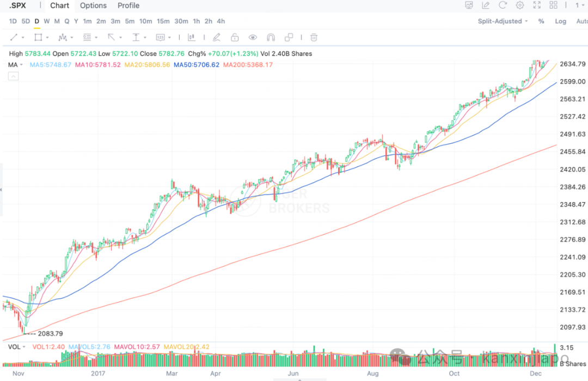The height and width of the screenshot is (381, 588).
Task: Select the 2m interval
Action: coord(101,21)
